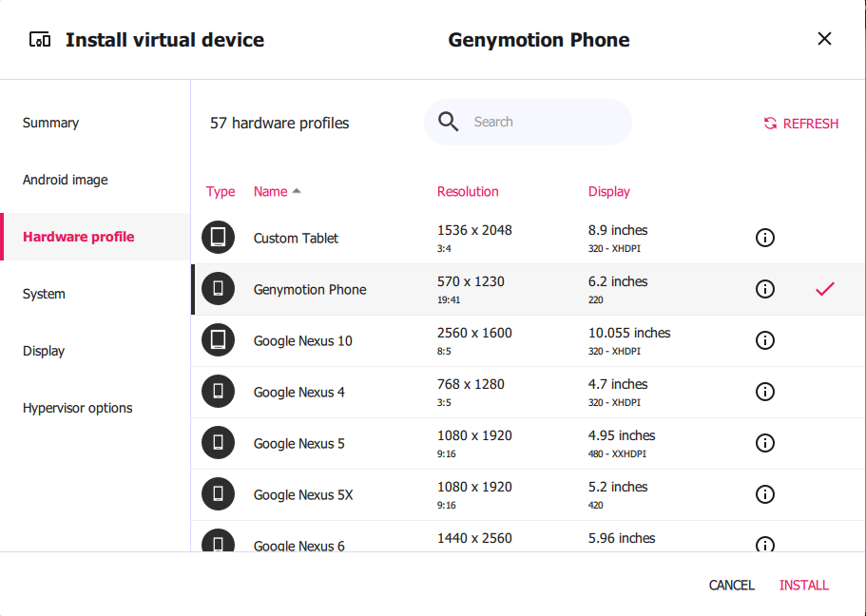Click the selected checkmark on Genymotion Phone
The width and height of the screenshot is (866, 616).
pyautogui.click(x=824, y=289)
